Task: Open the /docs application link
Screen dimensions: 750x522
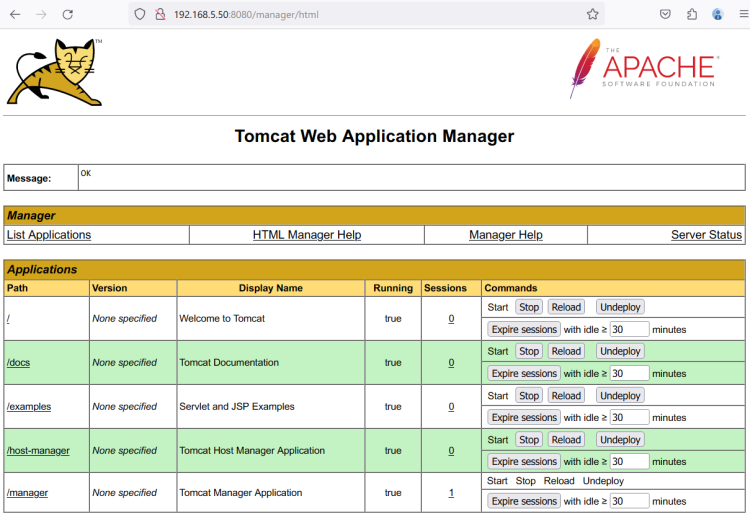Action: [18, 363]
